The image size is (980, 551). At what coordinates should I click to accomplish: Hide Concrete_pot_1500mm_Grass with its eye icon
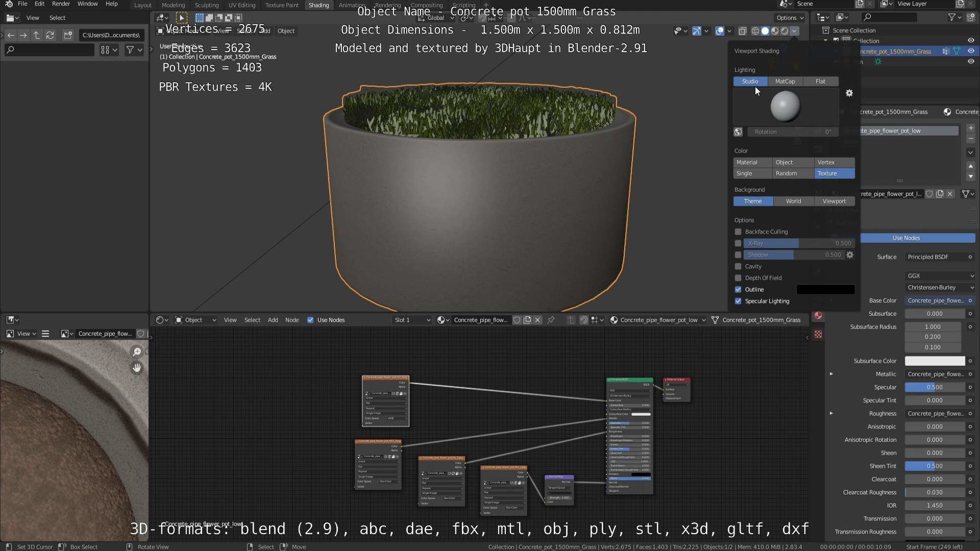971,51
